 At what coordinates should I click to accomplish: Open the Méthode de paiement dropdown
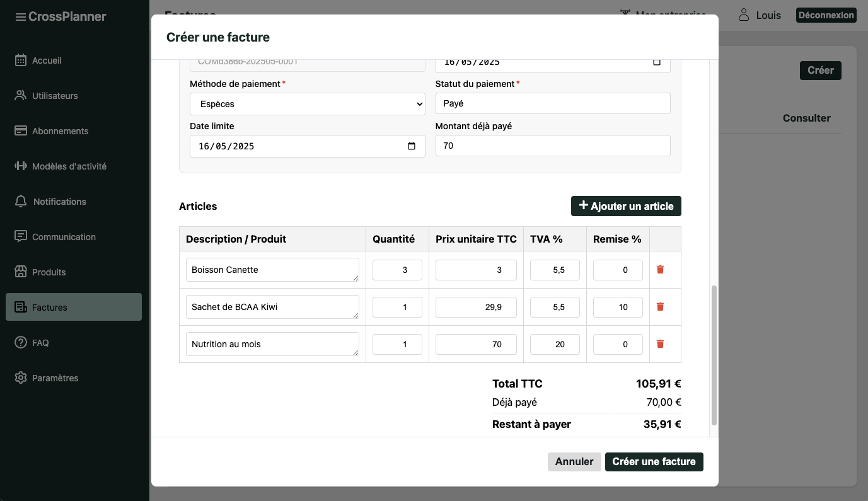point(308,104)
